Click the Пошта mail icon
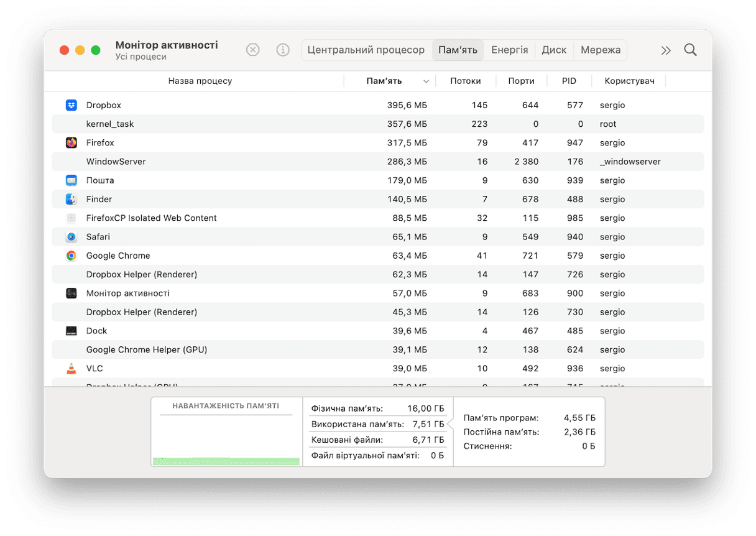This screenshot has height=536, width=756. (71, 180)
